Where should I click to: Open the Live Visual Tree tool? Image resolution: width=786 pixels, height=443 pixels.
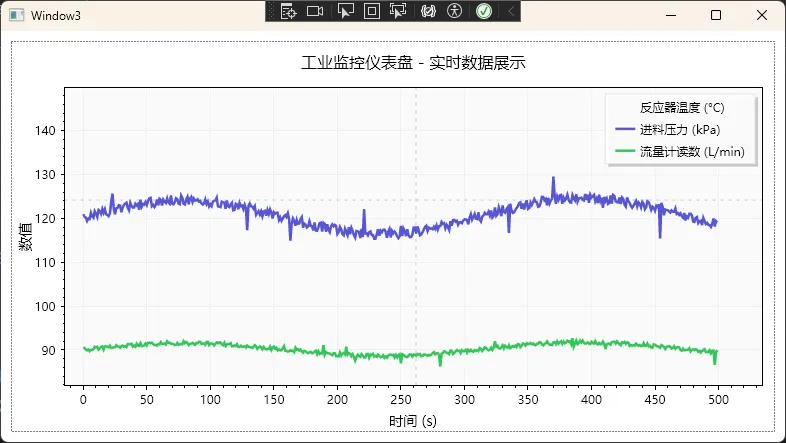click(289, 11)
